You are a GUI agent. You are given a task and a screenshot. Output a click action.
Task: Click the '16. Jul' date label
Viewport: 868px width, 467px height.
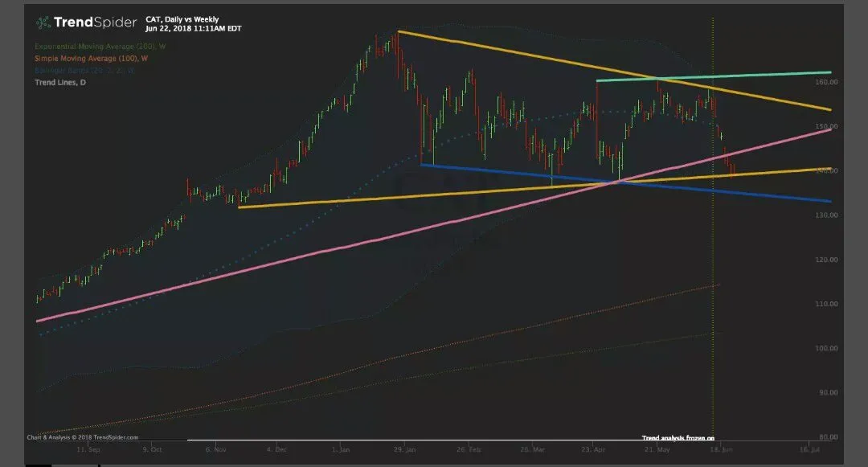pos(809,449)
